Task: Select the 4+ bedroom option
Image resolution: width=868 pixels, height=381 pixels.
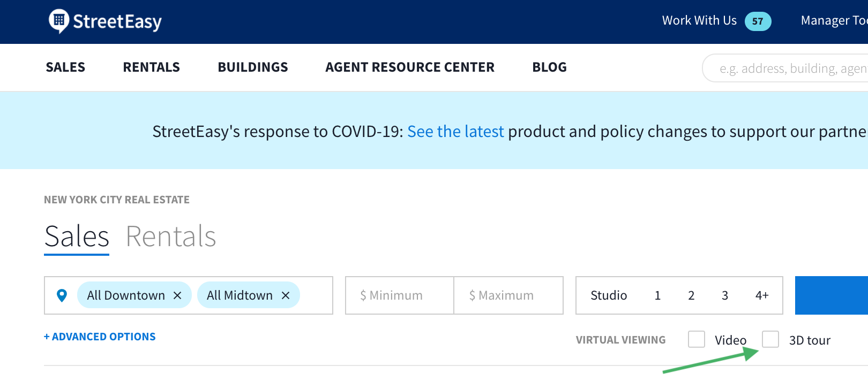Action: coord(762,295)
